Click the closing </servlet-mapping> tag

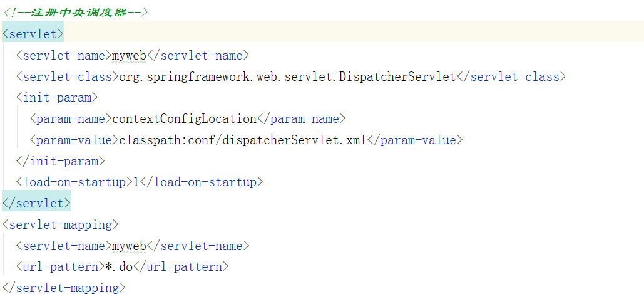[64, 288]
